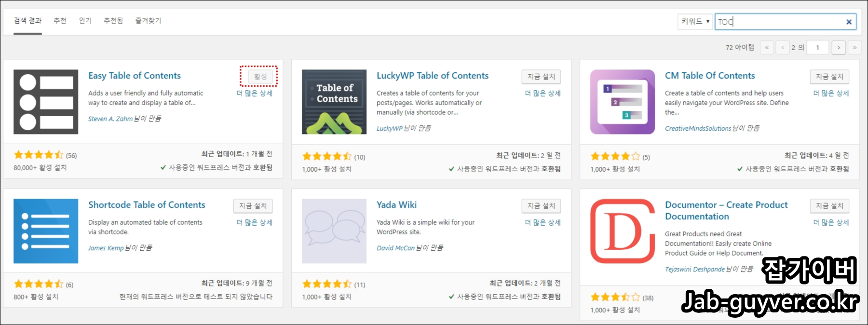The width and height of the screenshot is (868, 325).
Task: Click the Shortcode Table of Contents icon
Action: [x=46, y=231]
